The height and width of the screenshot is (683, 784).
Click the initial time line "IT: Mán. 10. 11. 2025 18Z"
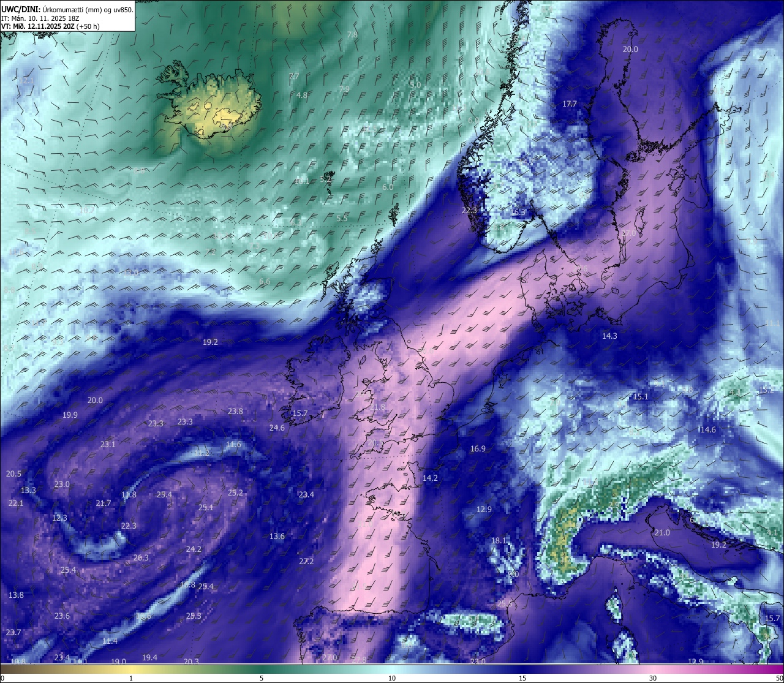click(40, 18)
